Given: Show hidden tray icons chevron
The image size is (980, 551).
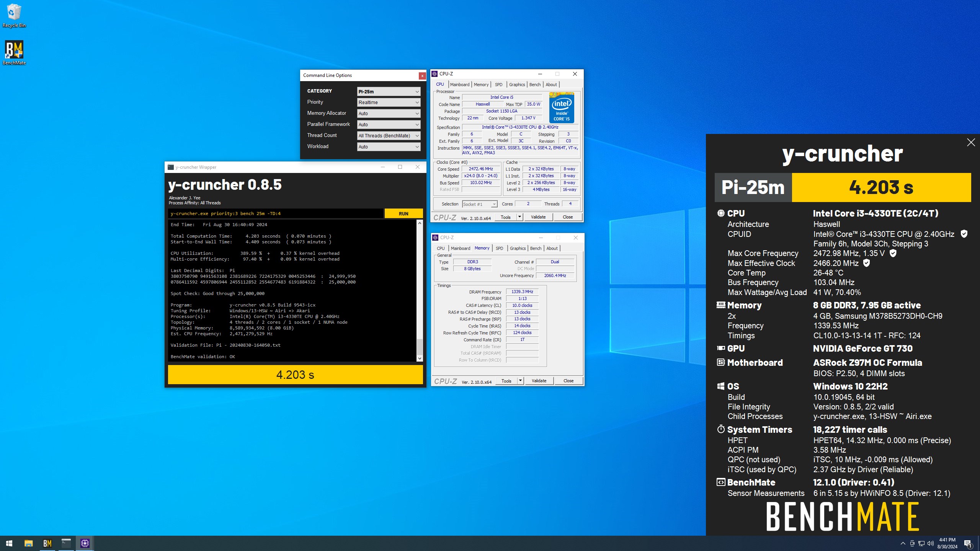Looking at the screenshot, I should tap(903, 543).
